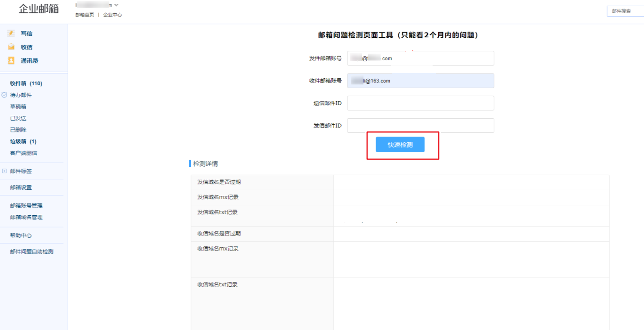Click the compose mail (写信) pencil icon

(x=11, y=33)
